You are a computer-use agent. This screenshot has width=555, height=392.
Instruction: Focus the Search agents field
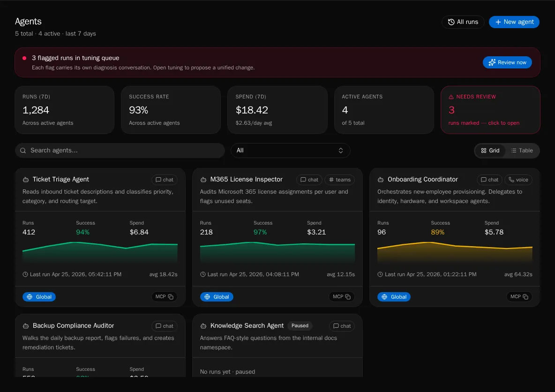pos(120,151)
